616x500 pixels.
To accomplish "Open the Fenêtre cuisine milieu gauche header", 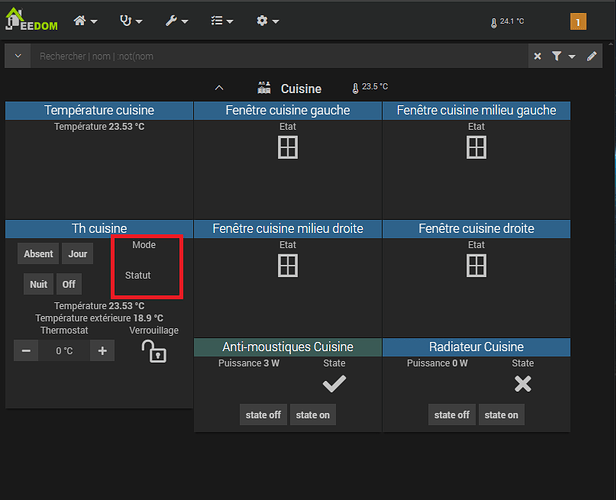I will click(x=476, y=110).
